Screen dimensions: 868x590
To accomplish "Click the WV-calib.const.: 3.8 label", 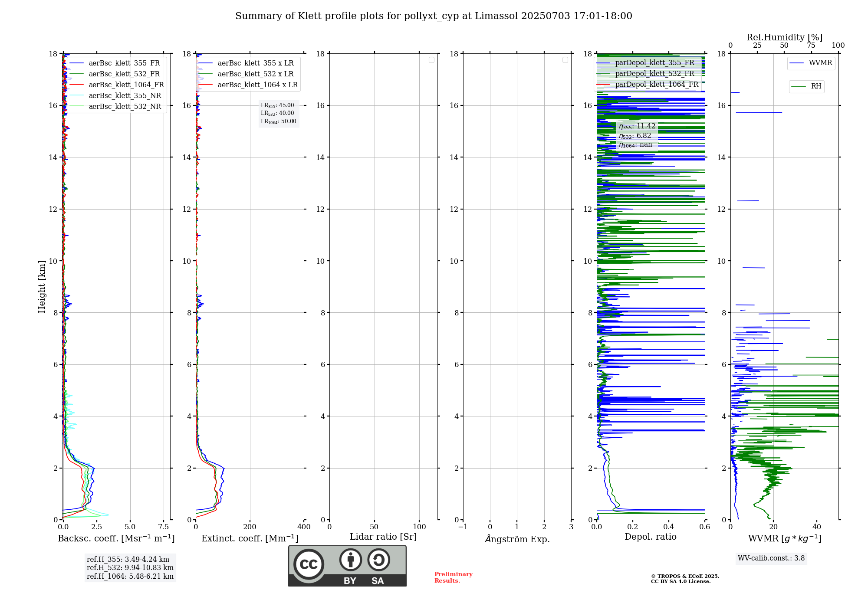I will [771, 558].
